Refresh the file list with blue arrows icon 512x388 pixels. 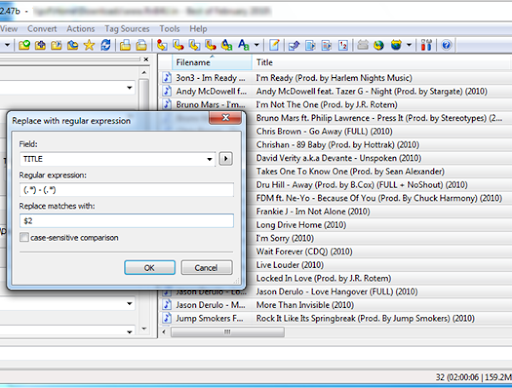point(105,45)
